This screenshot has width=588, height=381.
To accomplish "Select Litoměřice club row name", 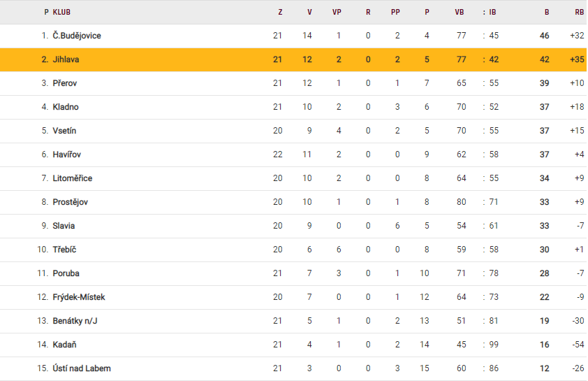I will [72, 178].
